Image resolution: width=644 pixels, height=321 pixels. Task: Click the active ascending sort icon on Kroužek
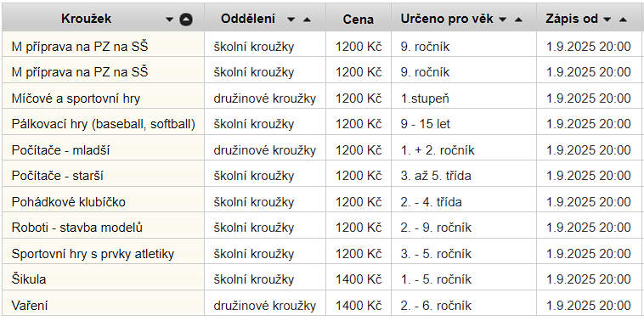186,20
